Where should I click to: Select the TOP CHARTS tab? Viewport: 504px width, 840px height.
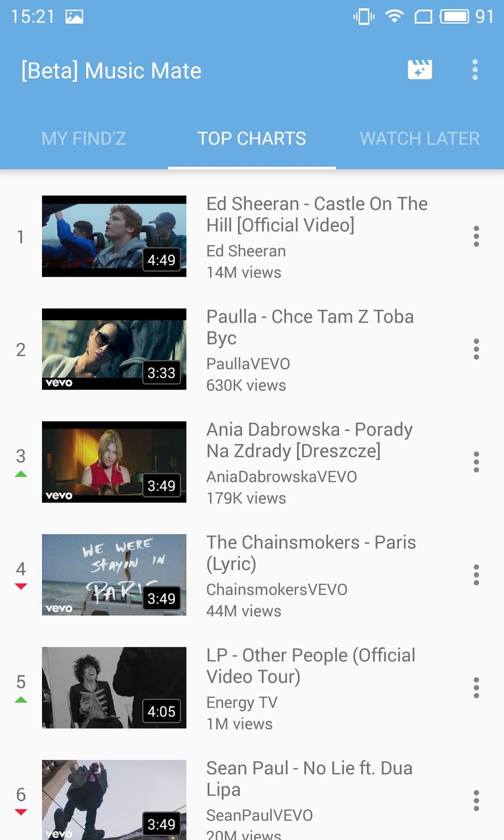pos(252,138)
